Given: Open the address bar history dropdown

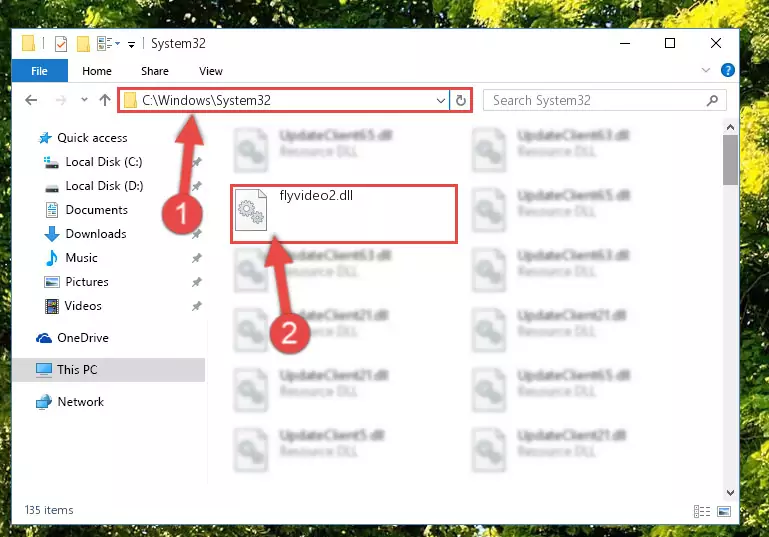Looking at the screenshot, I should 440,101.
